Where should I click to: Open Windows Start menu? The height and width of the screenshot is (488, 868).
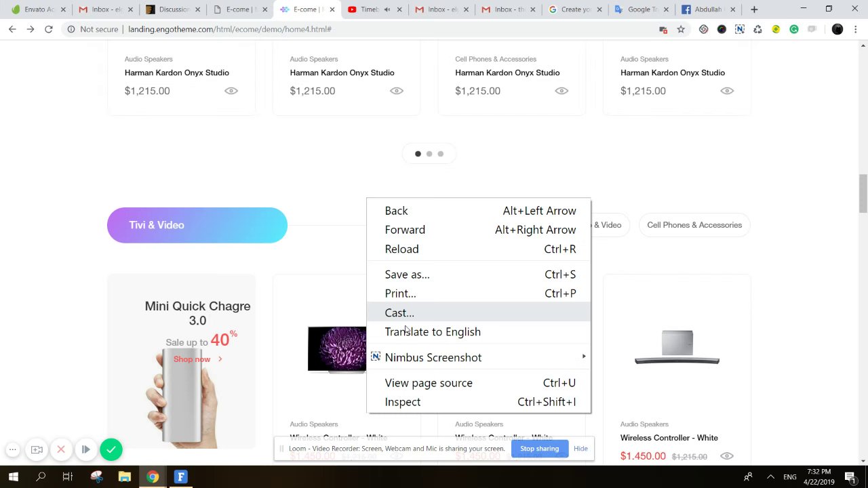(13, 477)
